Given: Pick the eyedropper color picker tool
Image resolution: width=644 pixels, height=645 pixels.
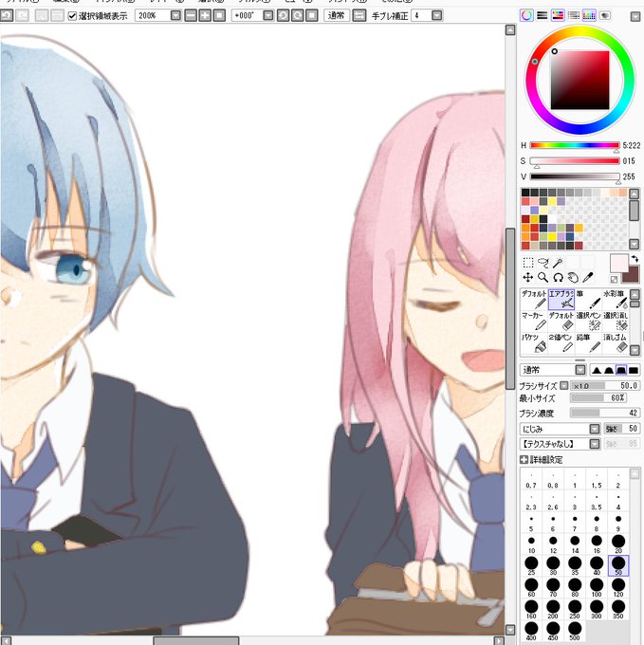Looking at the screenshot, I should click(588, 278).
